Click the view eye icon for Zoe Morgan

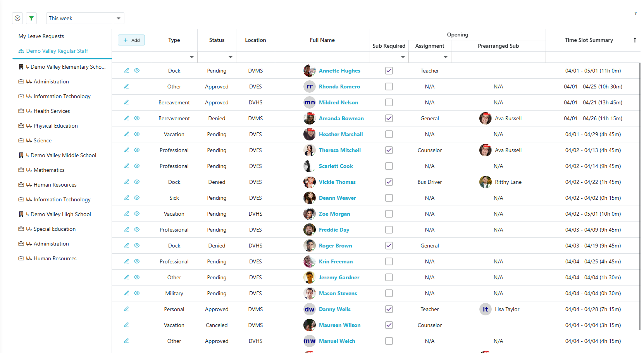click(x=137, y=214)
